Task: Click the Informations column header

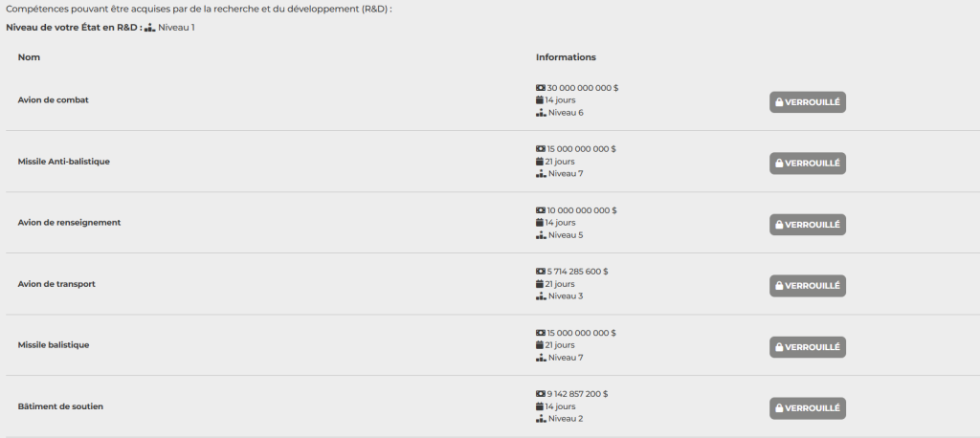Action: coord(566,57)
